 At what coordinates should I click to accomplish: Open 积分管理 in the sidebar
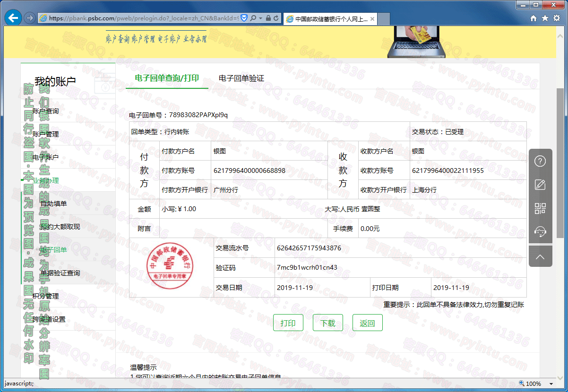point(46,296)
